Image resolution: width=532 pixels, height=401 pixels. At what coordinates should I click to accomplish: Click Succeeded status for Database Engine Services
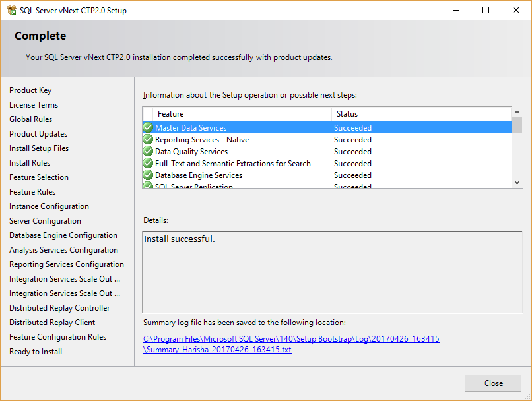(352, 175)
